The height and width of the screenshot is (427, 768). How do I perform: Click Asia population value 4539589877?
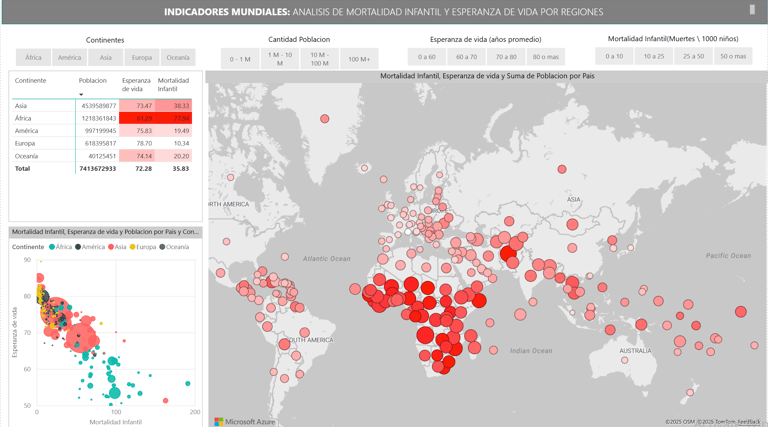point(99,106)
